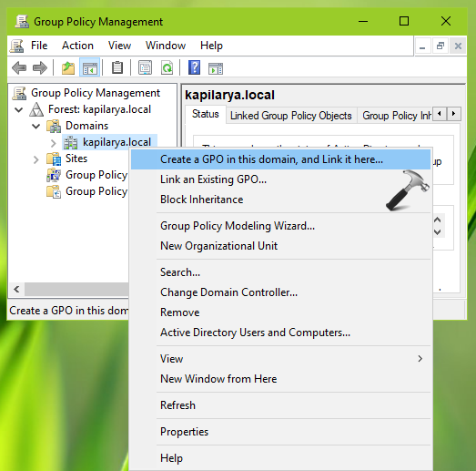
Task: Collapse the Forest: kapilarya.local node
Action: [19, 109]
